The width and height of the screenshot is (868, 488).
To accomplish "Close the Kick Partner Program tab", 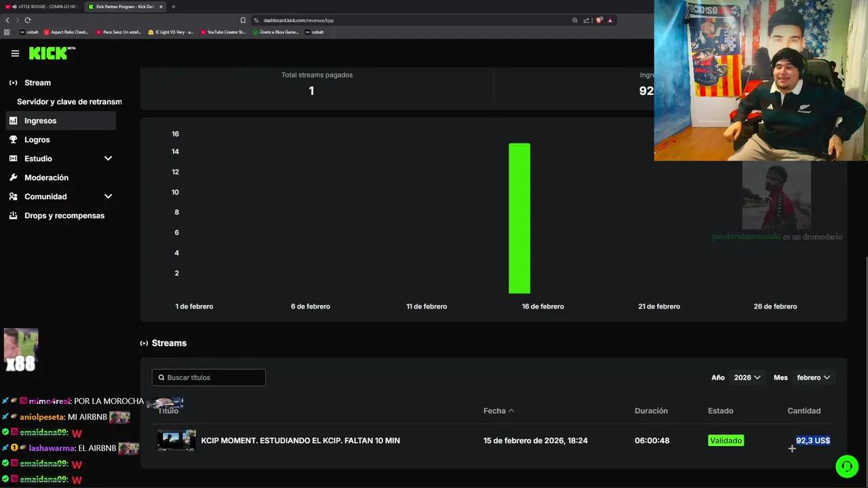I will tap(161, 7).
